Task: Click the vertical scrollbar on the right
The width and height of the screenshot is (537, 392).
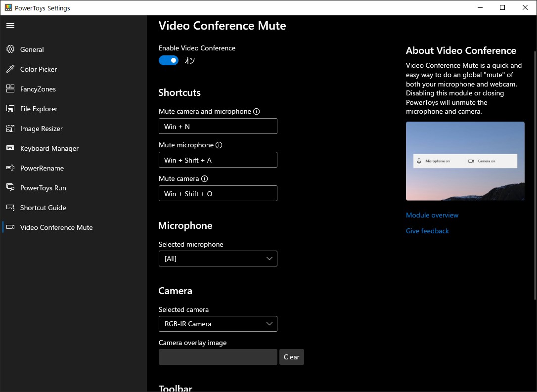Action: coord(535,173)
